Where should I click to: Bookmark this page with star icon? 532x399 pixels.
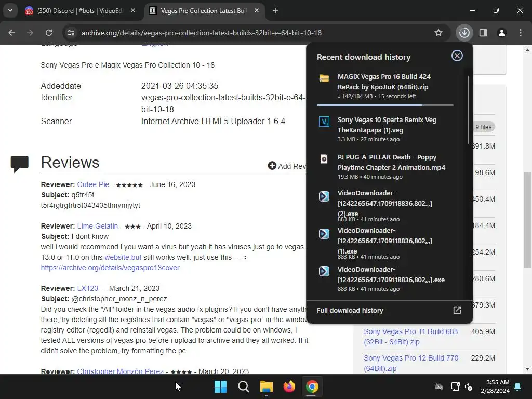[x=438, y=33]
